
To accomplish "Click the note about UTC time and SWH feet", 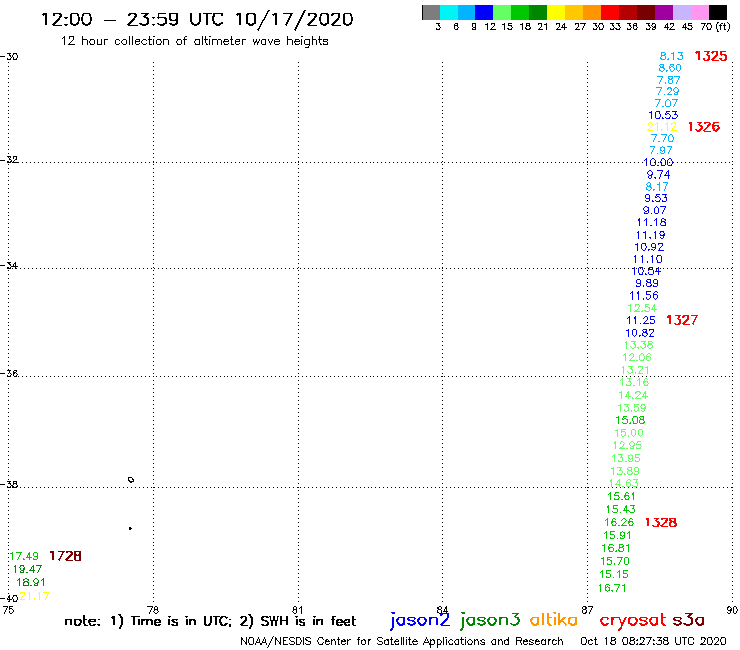I will point(210,621).
